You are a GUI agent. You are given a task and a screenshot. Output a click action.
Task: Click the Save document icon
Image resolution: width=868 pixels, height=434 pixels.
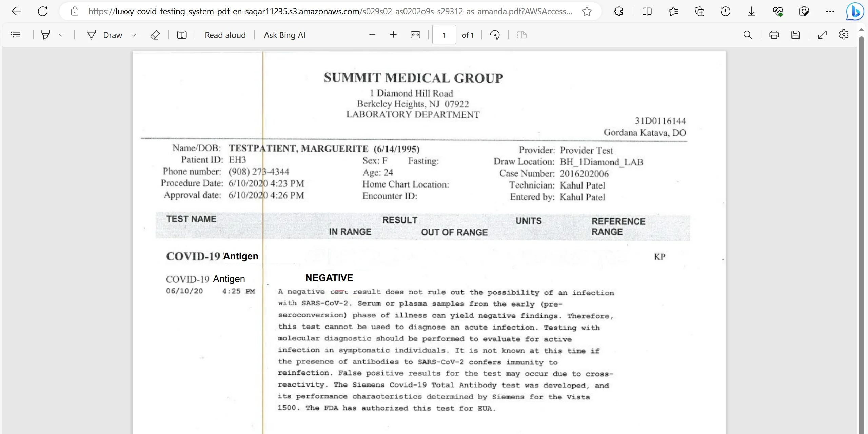click(796, 34)
